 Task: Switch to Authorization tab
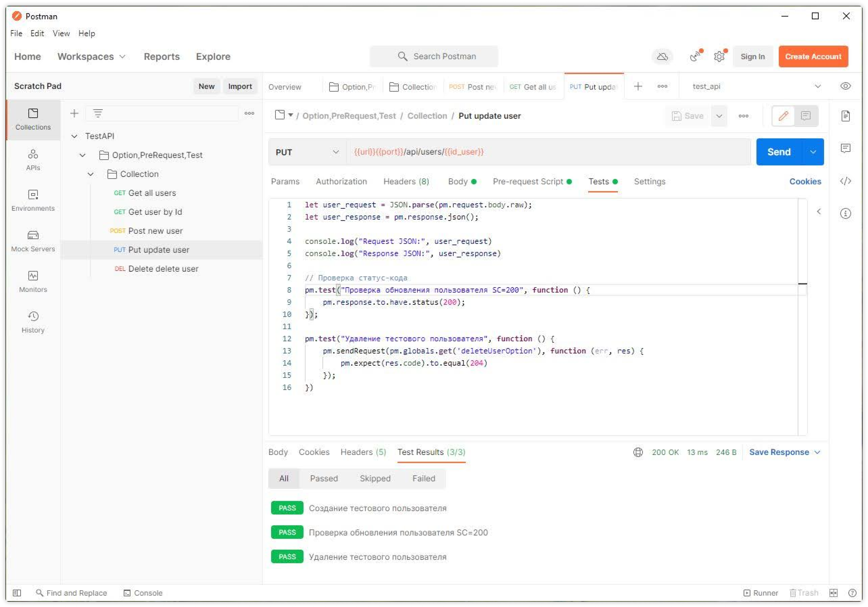pyautogui.click(x=341, y=181)
